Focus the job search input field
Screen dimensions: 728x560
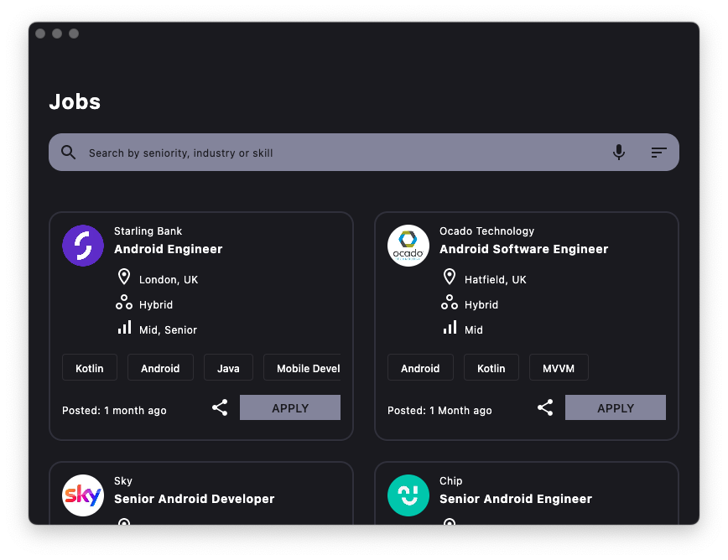[x=363, y=153]
